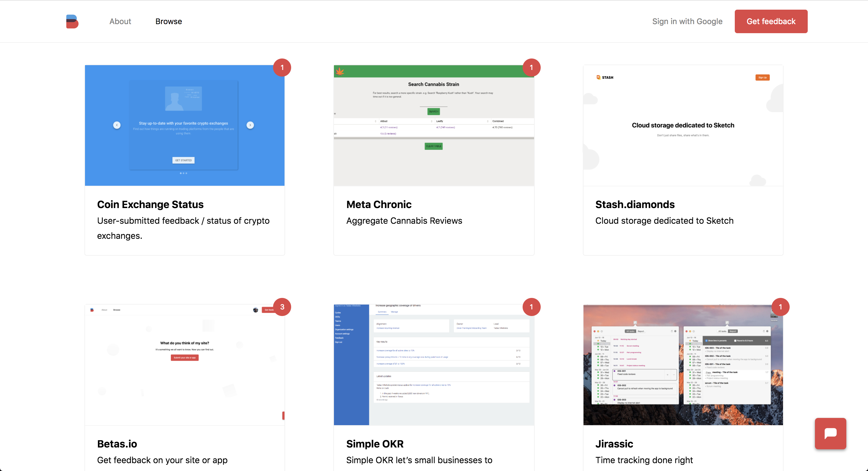Viewport: 868px width, 471px height.
Task: Click the carousel right arrow in Coin Exchange Status
Action: tap(250, 125)
